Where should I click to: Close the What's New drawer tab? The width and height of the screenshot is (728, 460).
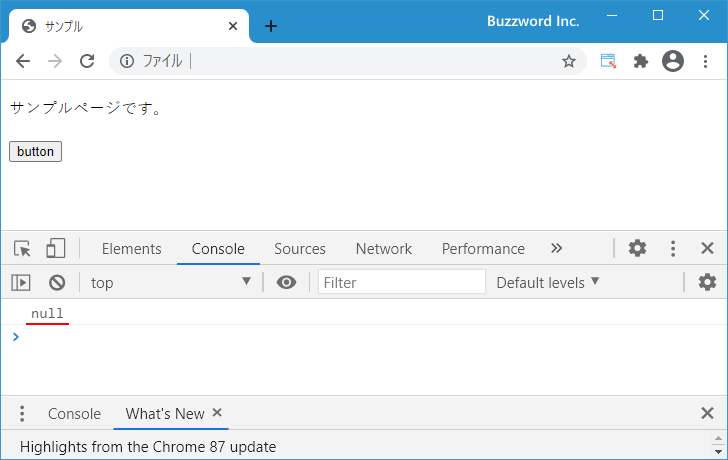click(217, 412)
